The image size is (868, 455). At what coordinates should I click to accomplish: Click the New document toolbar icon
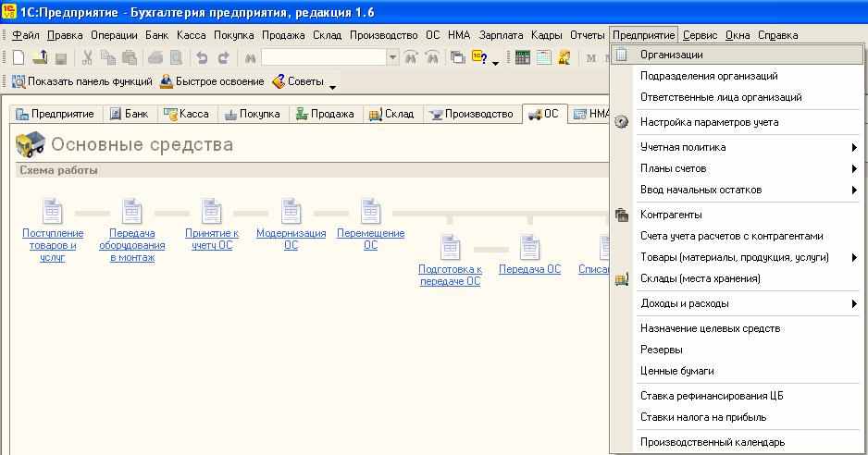click(19, 57)
